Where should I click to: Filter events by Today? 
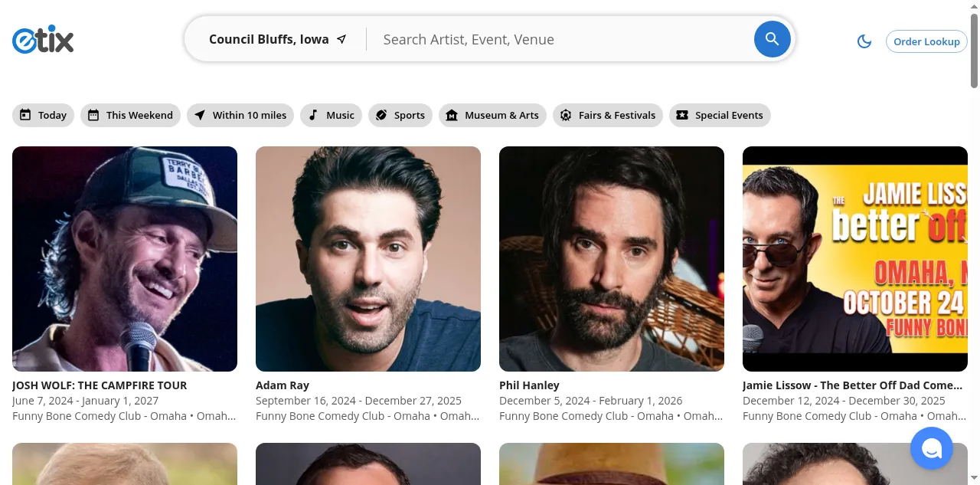[43, 115]
